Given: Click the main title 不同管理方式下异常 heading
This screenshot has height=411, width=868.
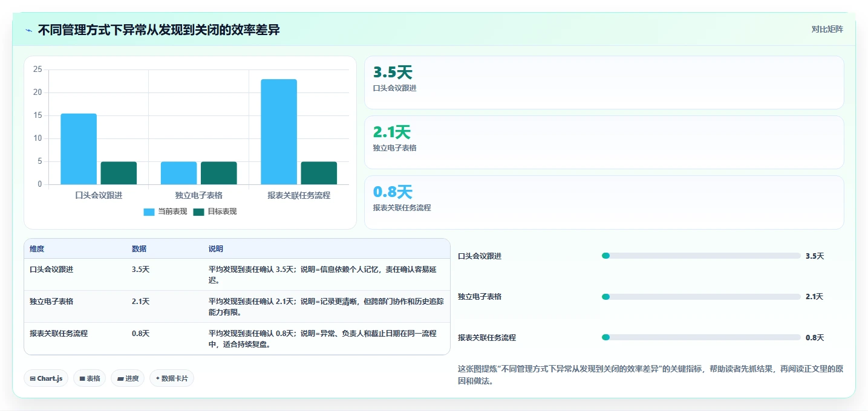Looking at the screenshot, I should point(158,30).
